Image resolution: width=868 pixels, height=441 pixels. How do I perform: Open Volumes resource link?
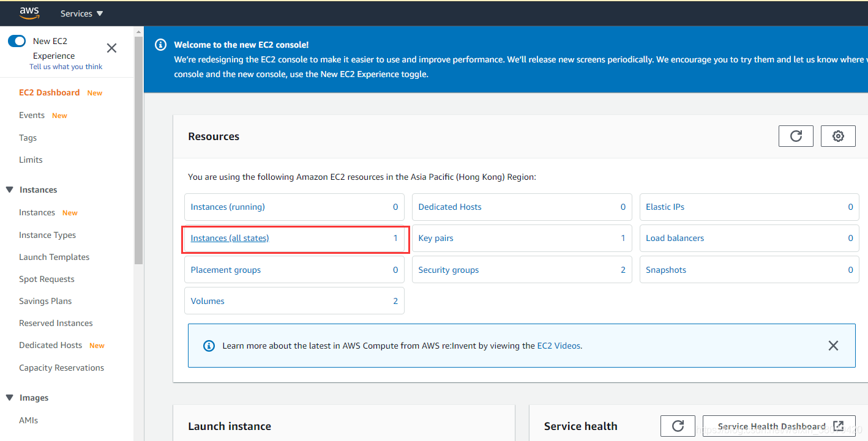point(208,301)
